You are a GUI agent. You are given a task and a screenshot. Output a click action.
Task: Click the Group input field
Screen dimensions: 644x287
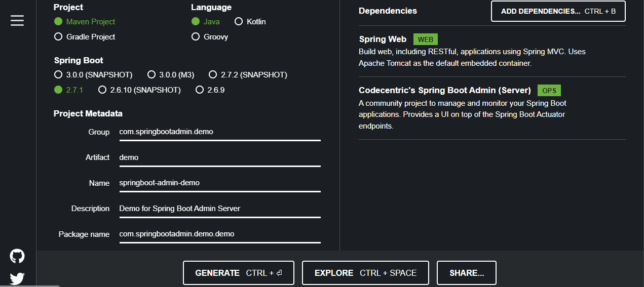pos(219,132)
